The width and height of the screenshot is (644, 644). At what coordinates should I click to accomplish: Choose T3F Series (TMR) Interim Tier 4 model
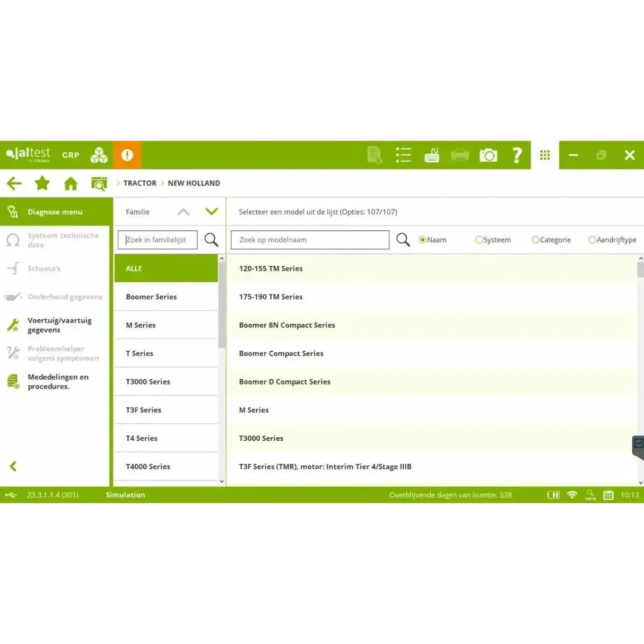432,466
